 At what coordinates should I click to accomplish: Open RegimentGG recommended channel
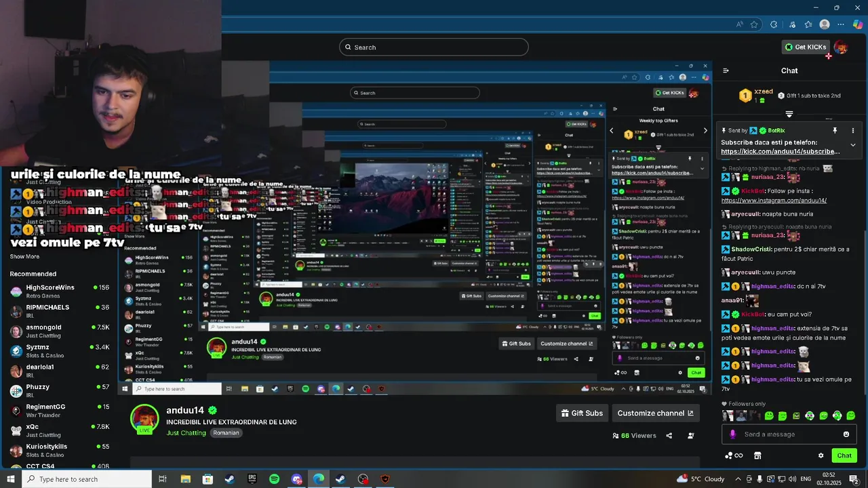pos(60,411)
